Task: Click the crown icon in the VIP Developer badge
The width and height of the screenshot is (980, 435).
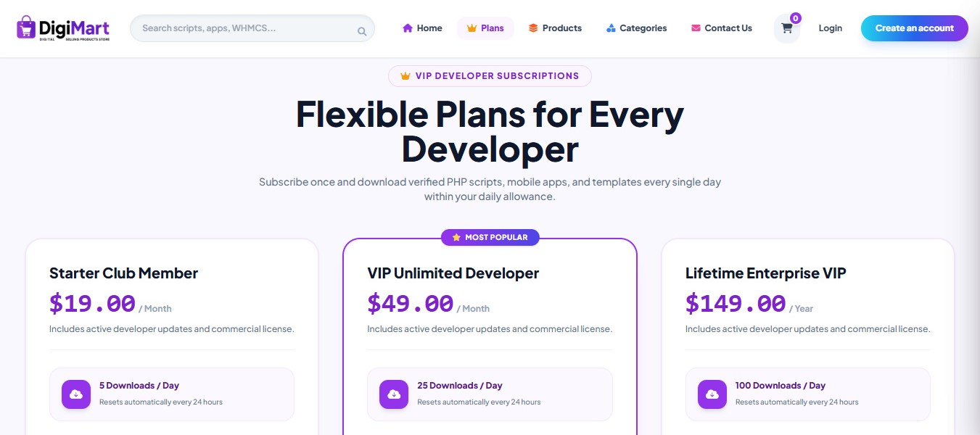Action: (x=405, y=76)
